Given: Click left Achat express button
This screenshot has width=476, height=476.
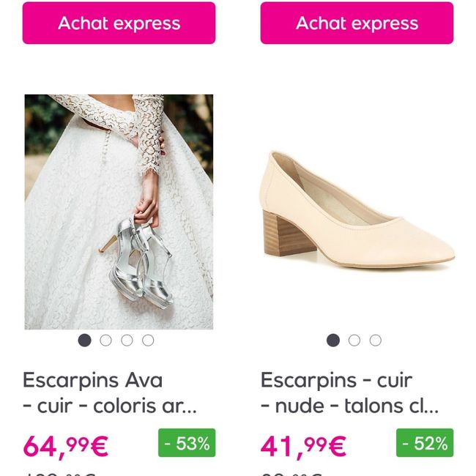Looking at the screenshot, I should (x=119, y=23).
